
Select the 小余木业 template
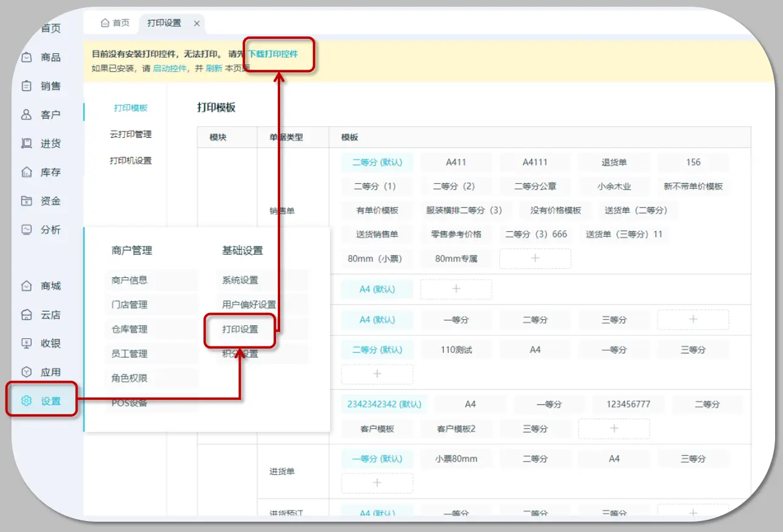click(614, 186)
